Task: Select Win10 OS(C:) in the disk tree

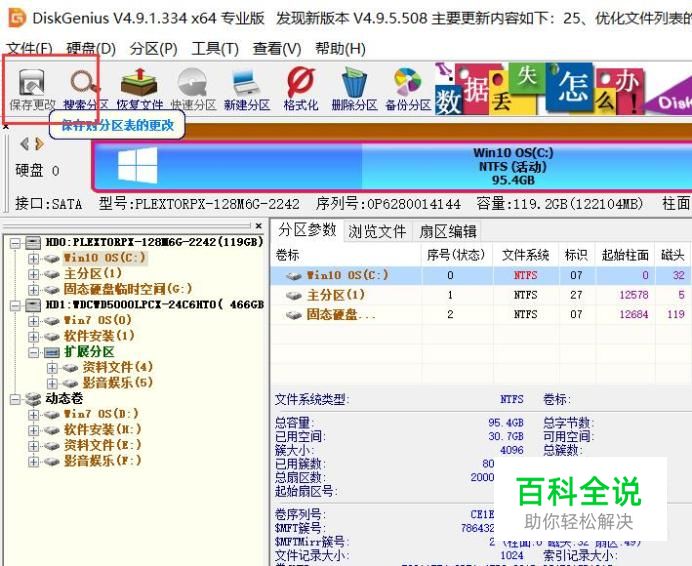Action: pyautogui.click(x=104, y=258)
